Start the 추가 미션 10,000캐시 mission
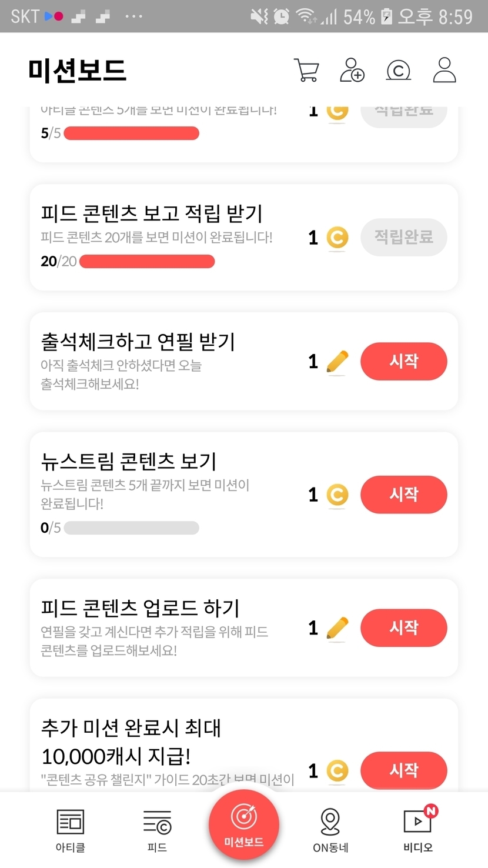Screen dimensions: 488x868 point(403,770)
